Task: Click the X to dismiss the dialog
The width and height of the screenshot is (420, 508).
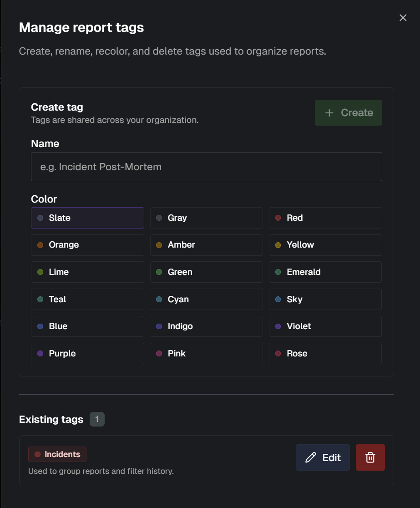Action: click(403, 18)
